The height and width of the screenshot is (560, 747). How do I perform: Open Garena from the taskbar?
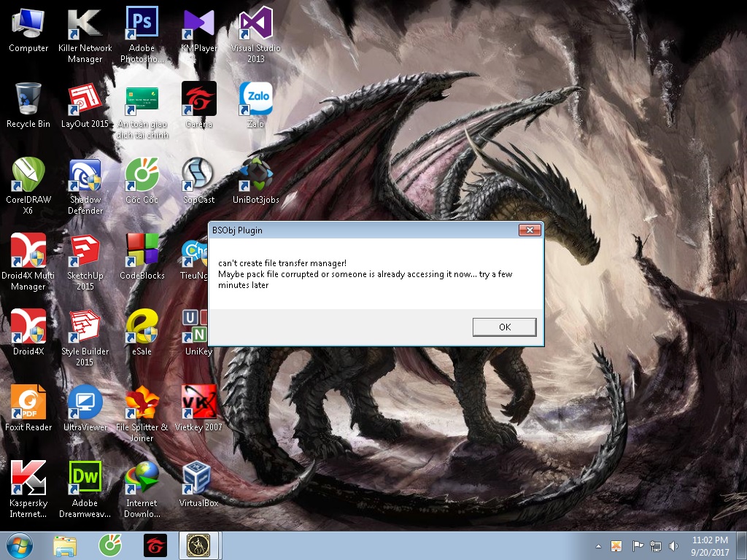[155, 545]
